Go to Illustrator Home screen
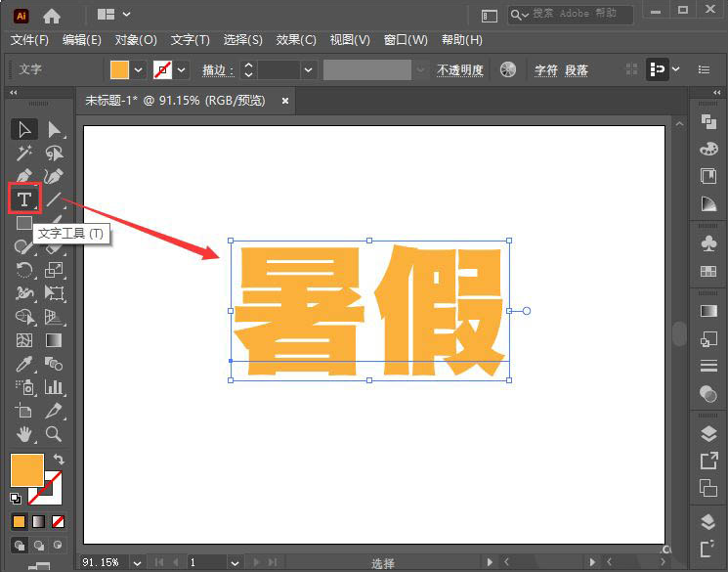This screenshot has height=572, width=728. pyautogui.click(x=52, y=17)
